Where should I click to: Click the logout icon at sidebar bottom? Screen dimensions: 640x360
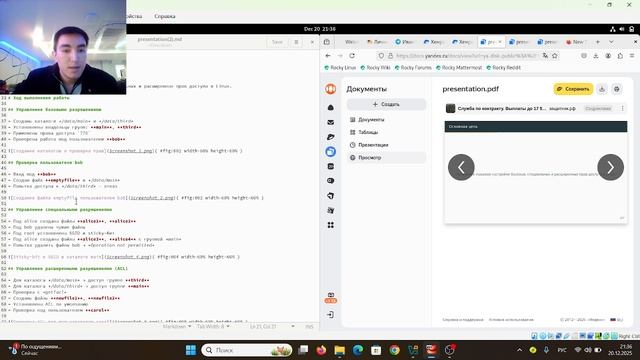coord(331,315)
